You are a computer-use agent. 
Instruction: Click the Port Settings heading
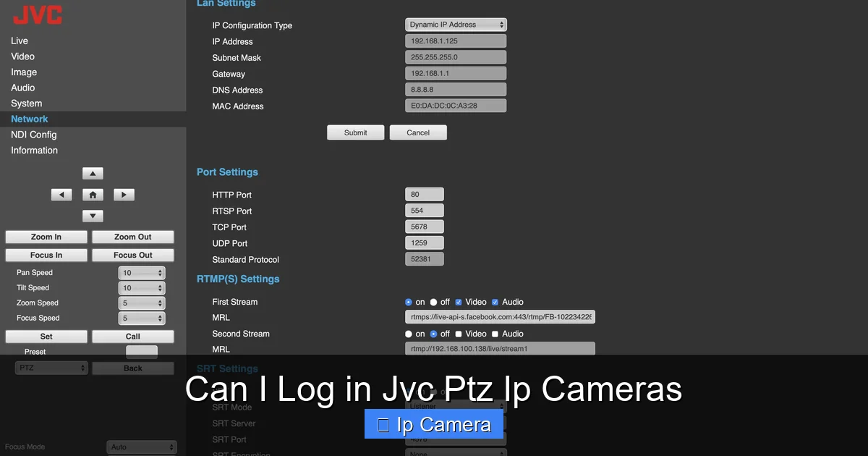click(x=227, y=172)
